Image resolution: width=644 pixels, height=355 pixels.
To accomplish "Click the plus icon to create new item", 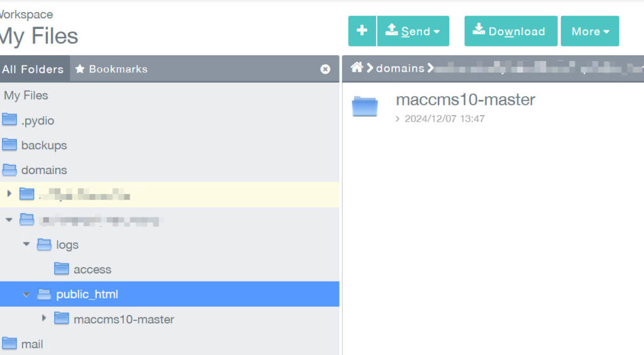I will (362, 31).
